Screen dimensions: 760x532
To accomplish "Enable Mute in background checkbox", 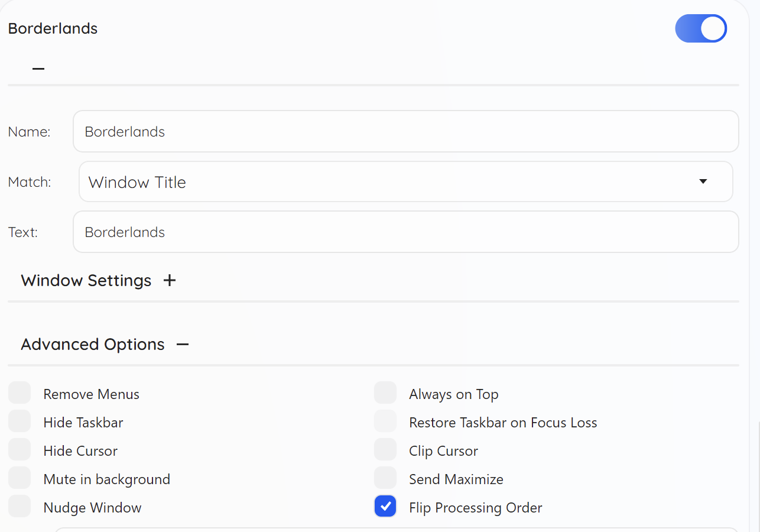I will coord(20,478).
